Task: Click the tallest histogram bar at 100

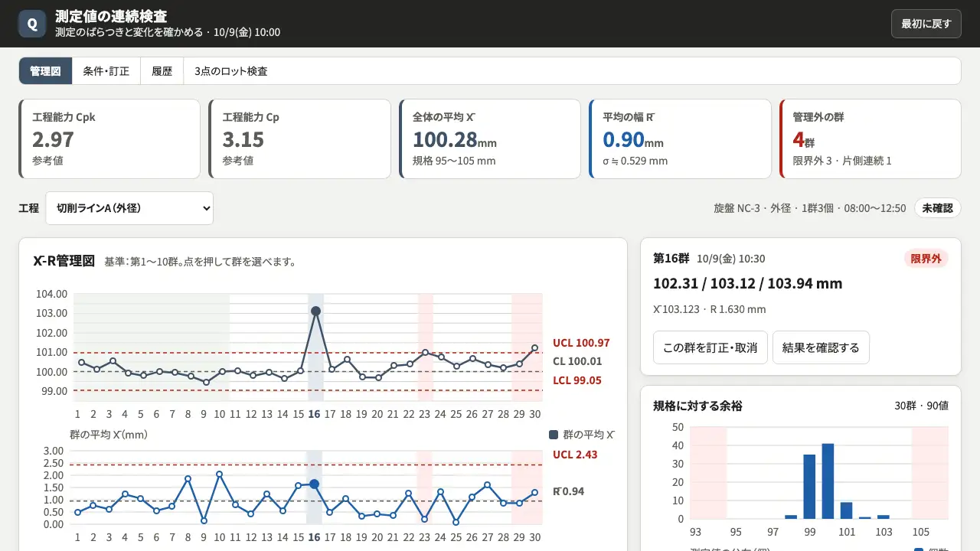Action: 828,481
